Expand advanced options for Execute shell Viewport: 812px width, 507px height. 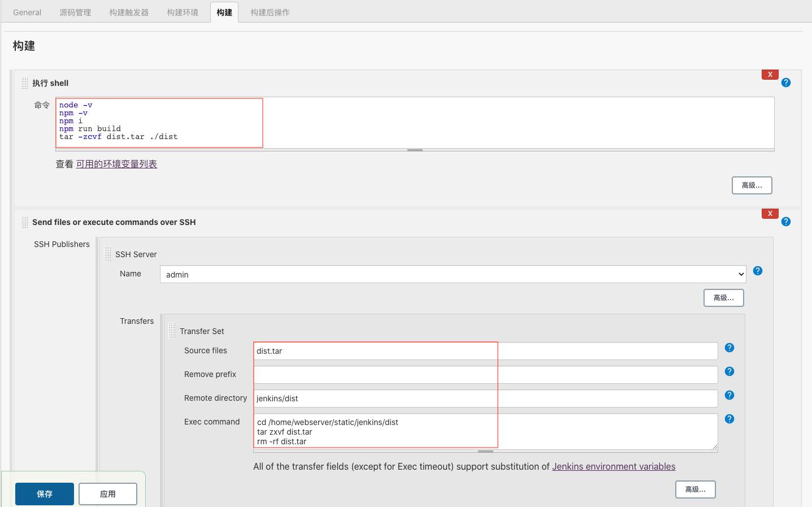pyautogui.click(x=752, y=185)
